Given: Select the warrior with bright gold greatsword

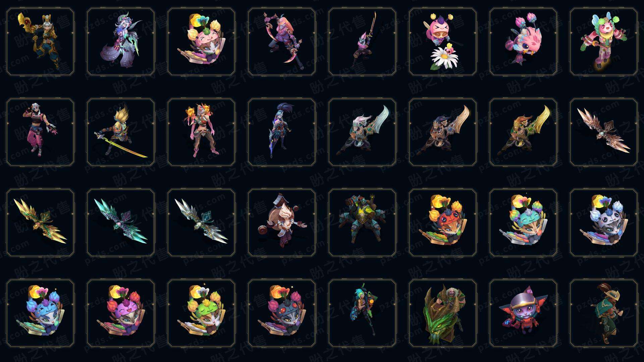Looking at the screenshot, I should 523,132.
